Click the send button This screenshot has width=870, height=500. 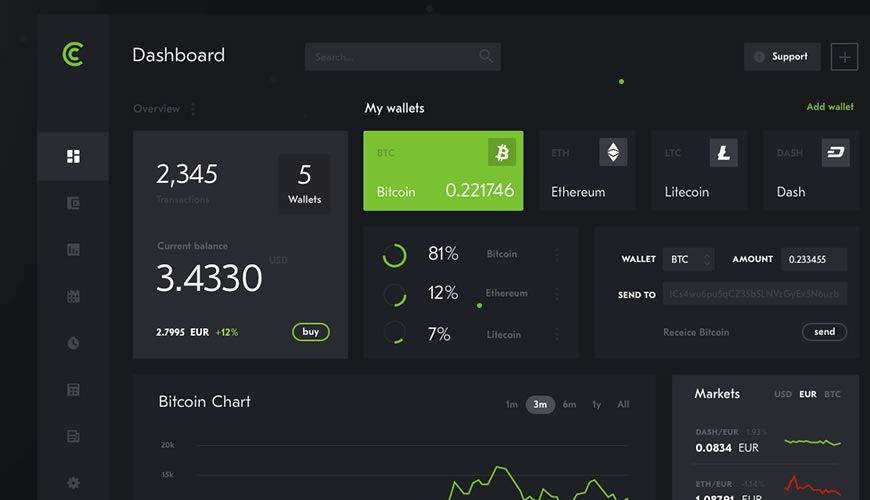tap(825, 332)
